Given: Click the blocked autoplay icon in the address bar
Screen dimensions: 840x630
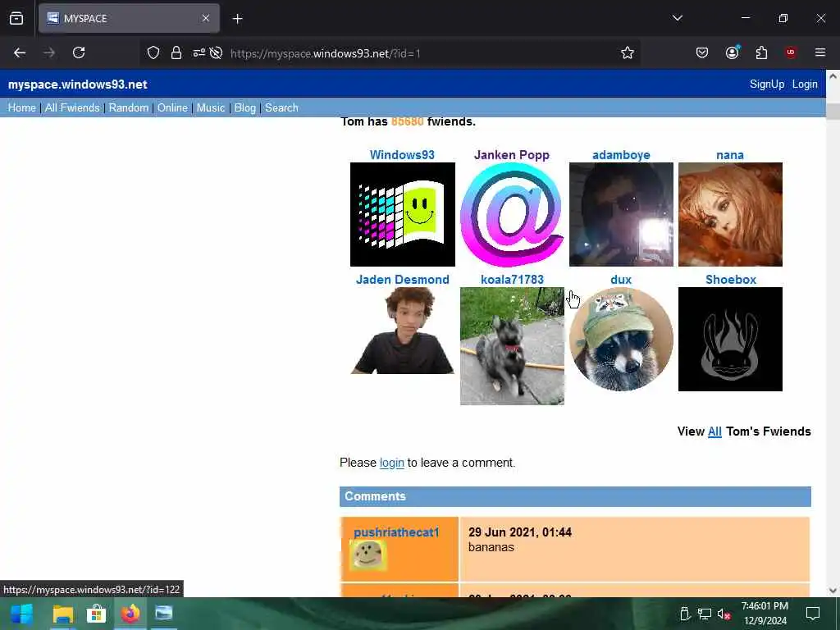Looking at the screenshot, I should pos(216,52).
